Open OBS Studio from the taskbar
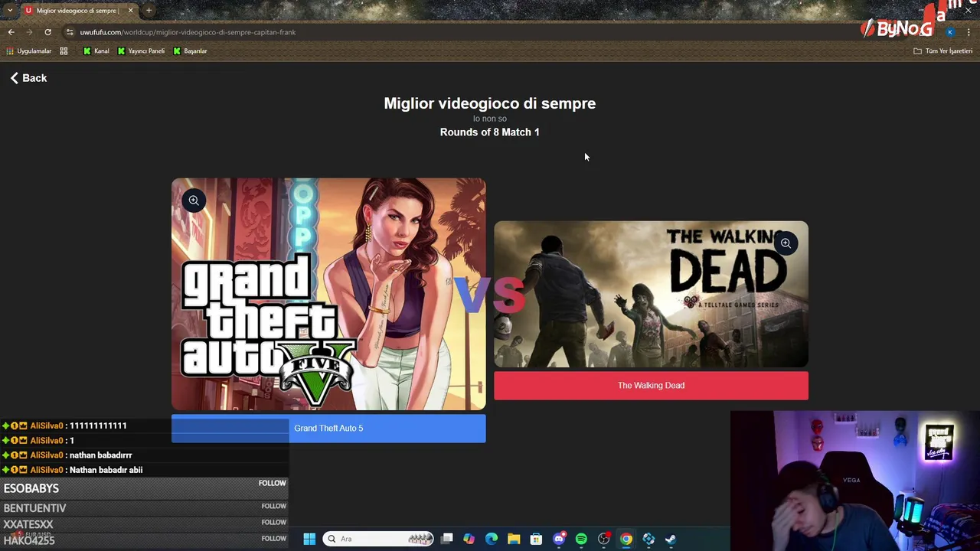980x551 pixels. (x=603, y=540)
